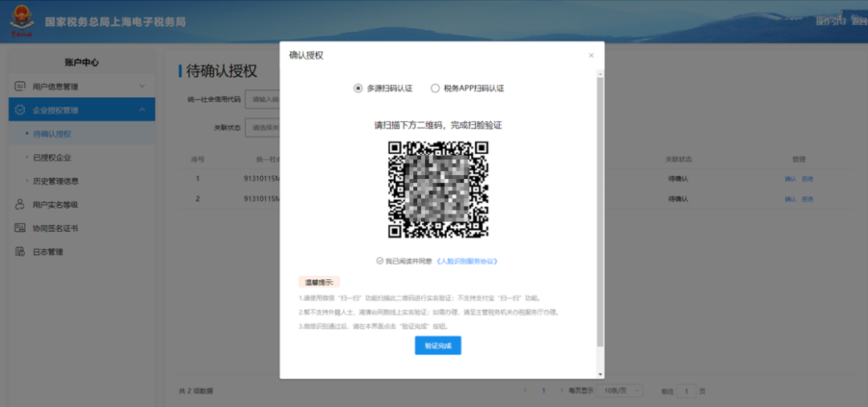The height and width of the screenshot is (407, 868).
Task: Click the 统一社会信用代码 input field
Action: point(262,99)
